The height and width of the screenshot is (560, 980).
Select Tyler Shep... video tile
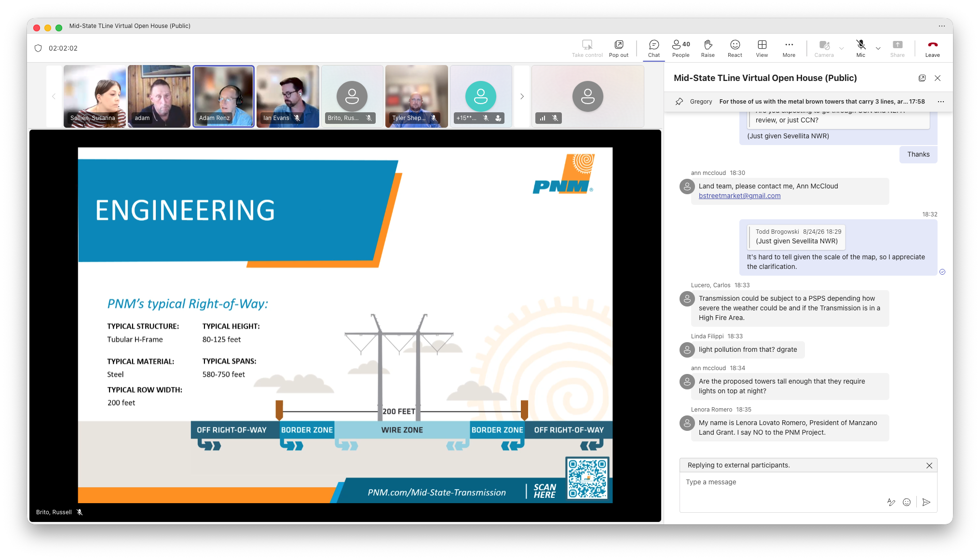point(417,96)
